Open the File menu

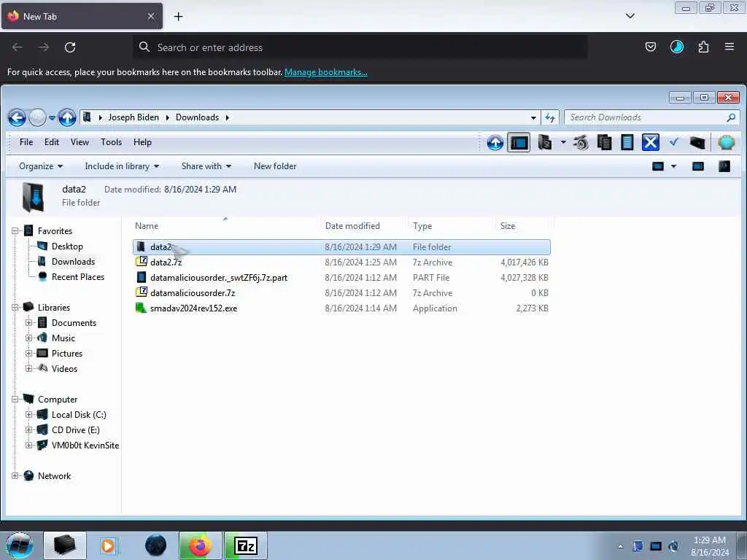(26, 142)
